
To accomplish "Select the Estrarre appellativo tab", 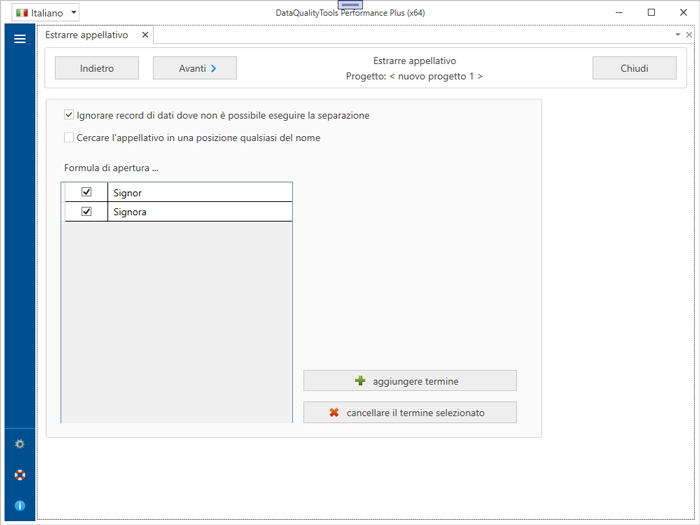I will [x=88, y=35].
